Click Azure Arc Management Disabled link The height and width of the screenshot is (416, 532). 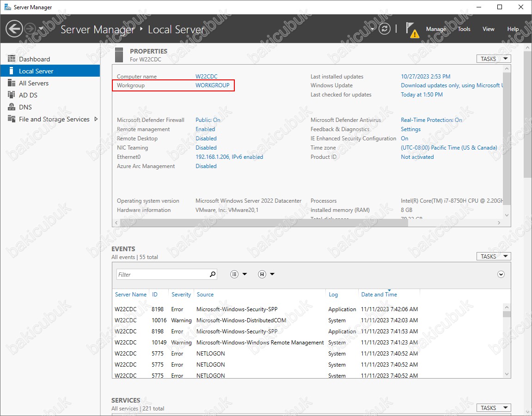[x=206, y=166]
